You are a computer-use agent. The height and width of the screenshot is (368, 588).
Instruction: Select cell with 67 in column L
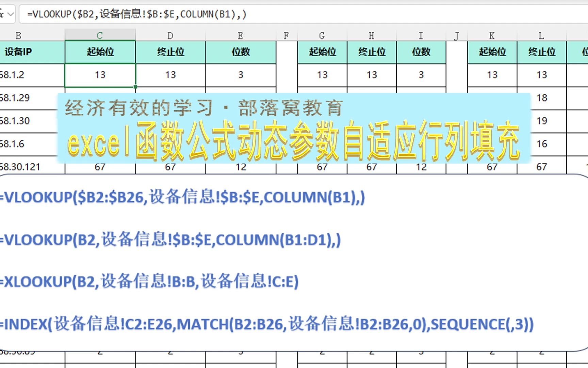[x=542, y=167]
